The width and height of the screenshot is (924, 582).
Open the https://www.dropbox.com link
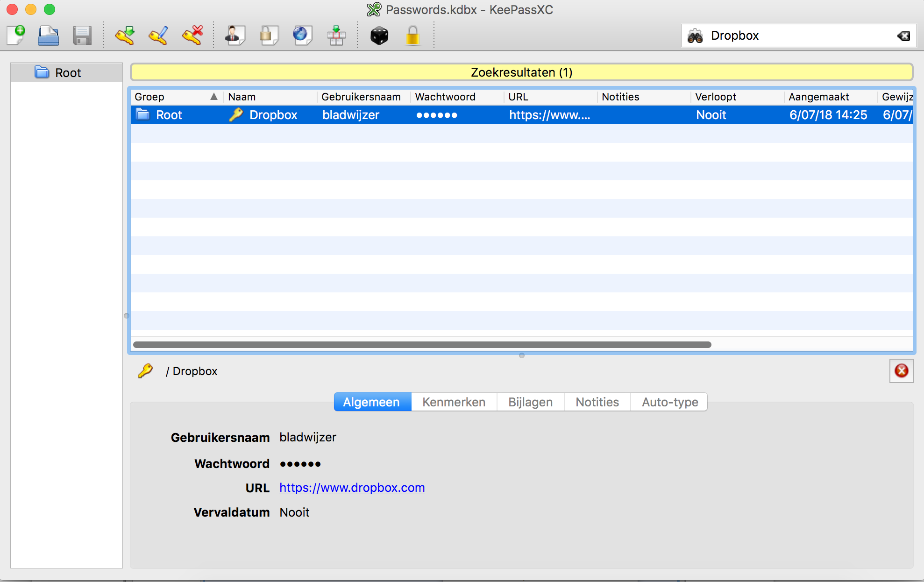(x=352, y=488)
